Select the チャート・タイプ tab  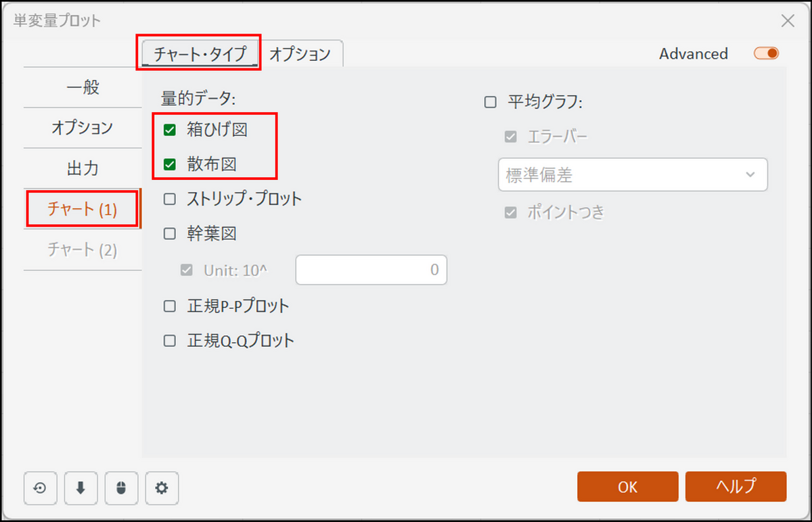tap(200, 54)
